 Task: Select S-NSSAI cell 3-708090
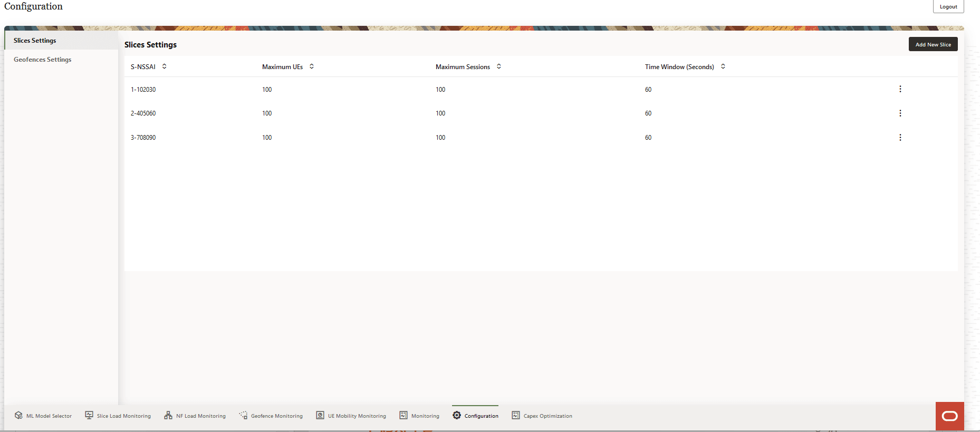[x=143, y=138]
